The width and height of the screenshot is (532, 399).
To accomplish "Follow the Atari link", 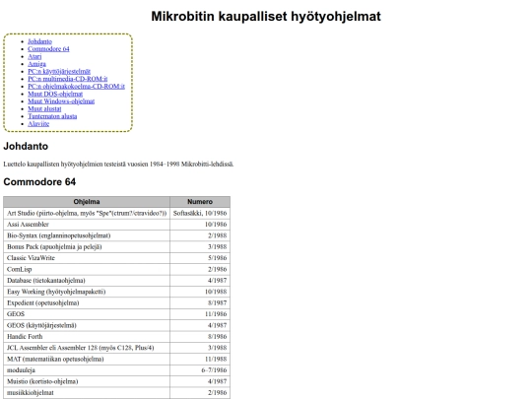I will coord(34,56).
